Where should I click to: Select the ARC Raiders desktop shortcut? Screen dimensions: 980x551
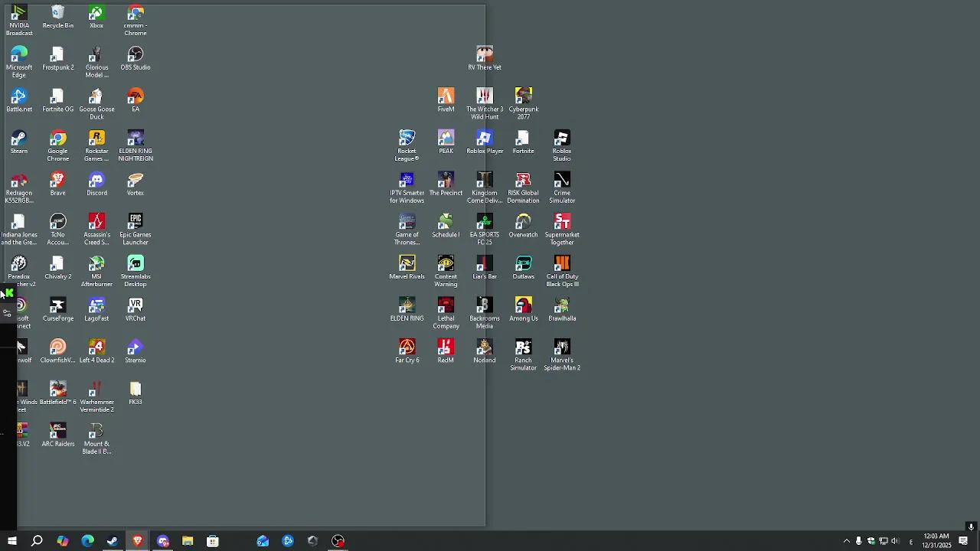[x=58, y=435]
